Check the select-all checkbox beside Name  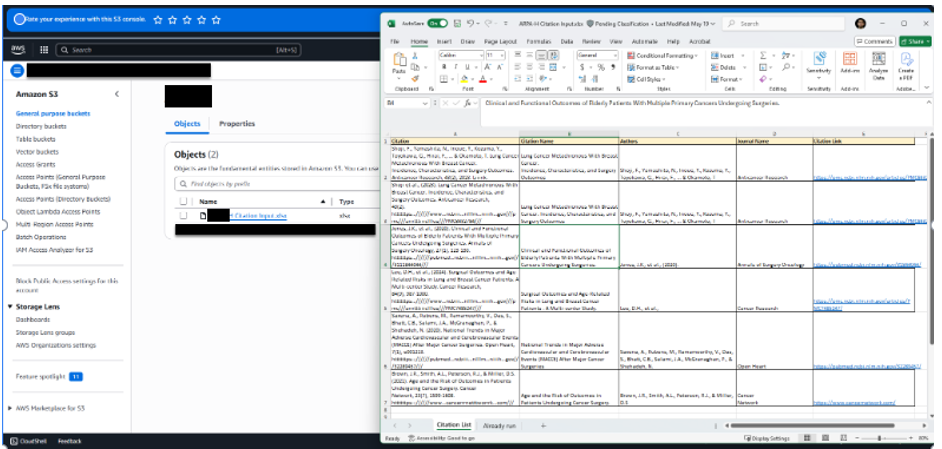(x=183, y=201)
